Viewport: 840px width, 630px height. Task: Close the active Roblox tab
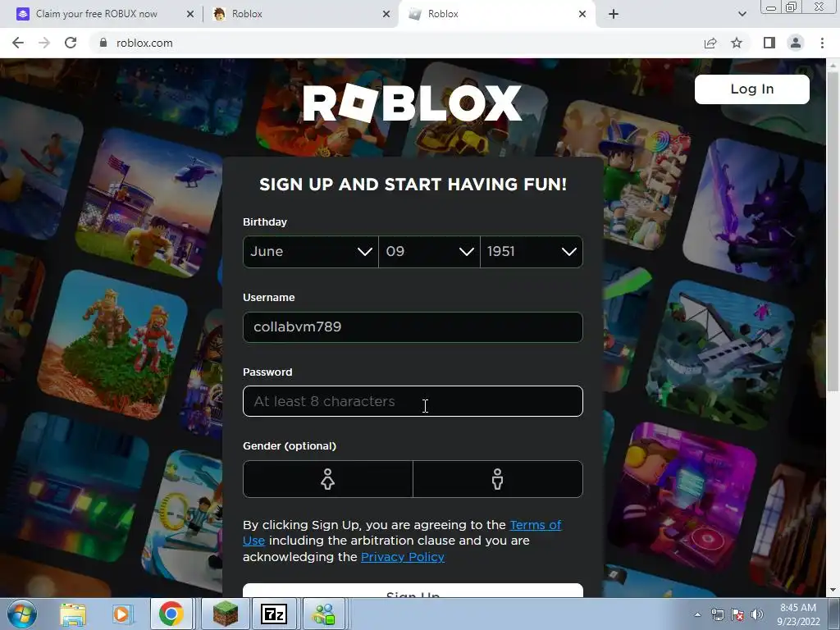[x=582, y=14]
